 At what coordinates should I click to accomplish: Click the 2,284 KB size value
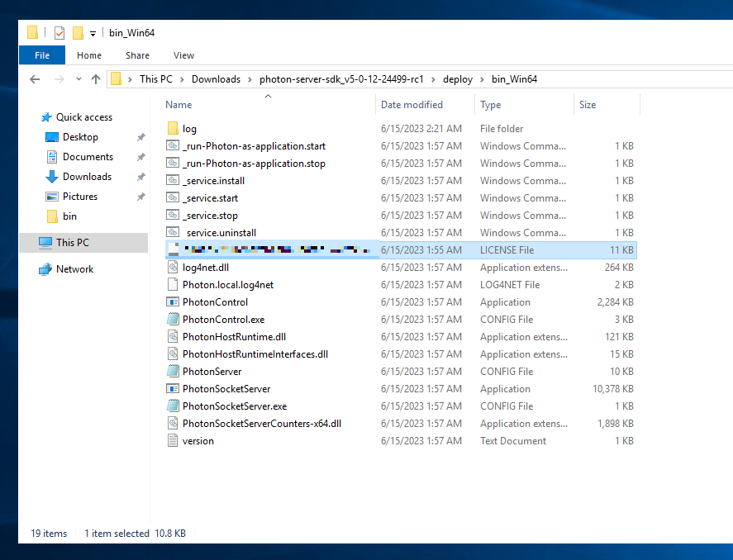click(615, 302)
